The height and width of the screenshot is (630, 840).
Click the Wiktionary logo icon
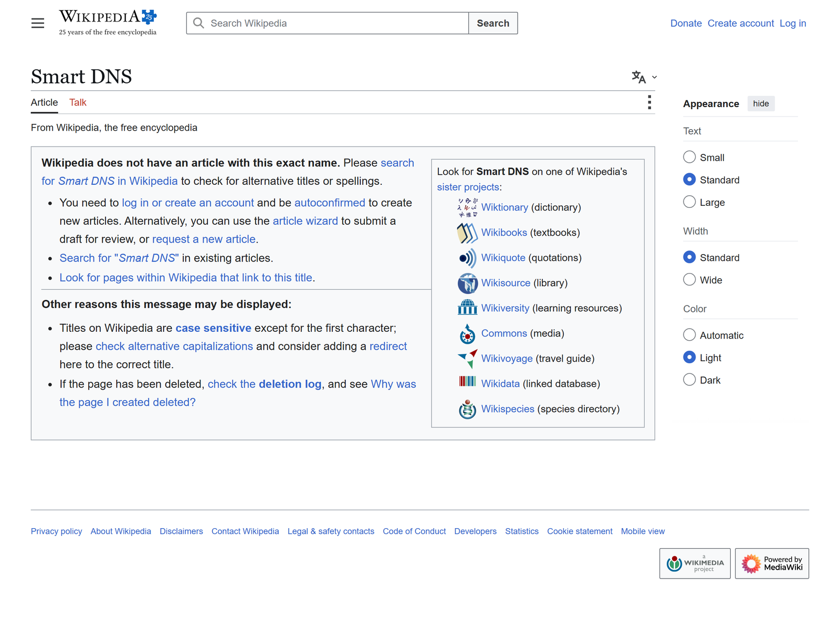click(x=467, y=207)
